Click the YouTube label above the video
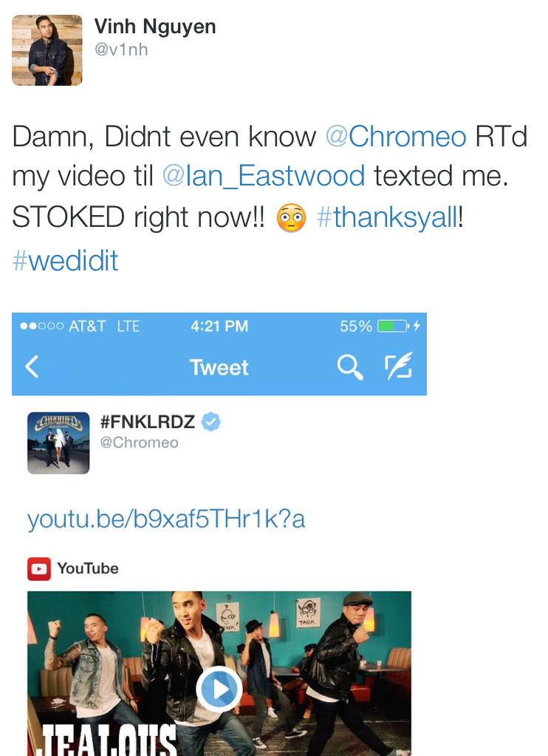 [88, 568]
